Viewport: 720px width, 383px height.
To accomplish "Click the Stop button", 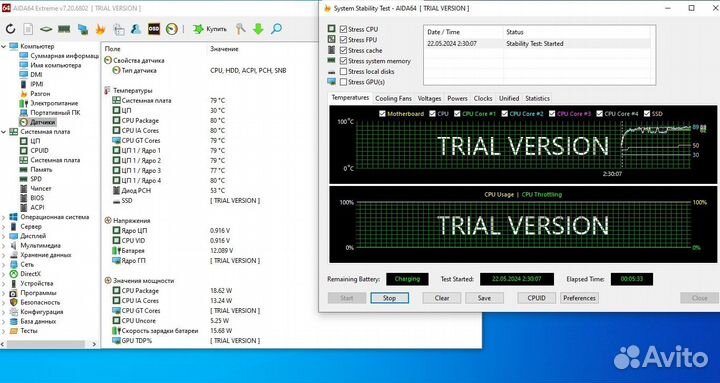I will click(389, 298).
